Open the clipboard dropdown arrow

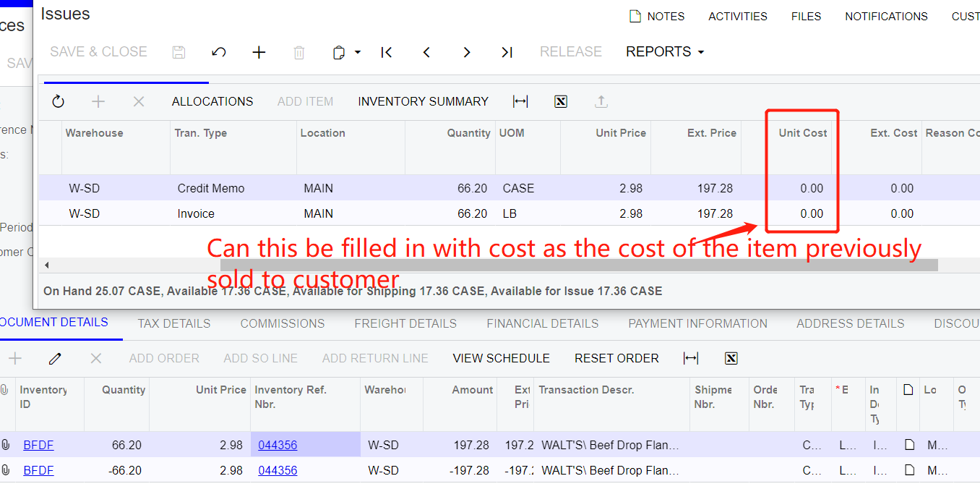pyautogui.click(x=357, y=52)
